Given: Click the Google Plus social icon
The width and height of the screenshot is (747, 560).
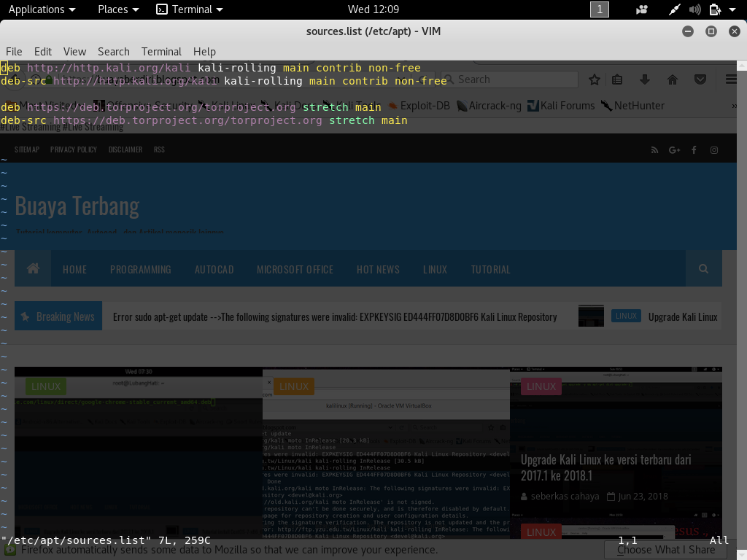Looking at the screenshot, I should (x=674, y=150).
